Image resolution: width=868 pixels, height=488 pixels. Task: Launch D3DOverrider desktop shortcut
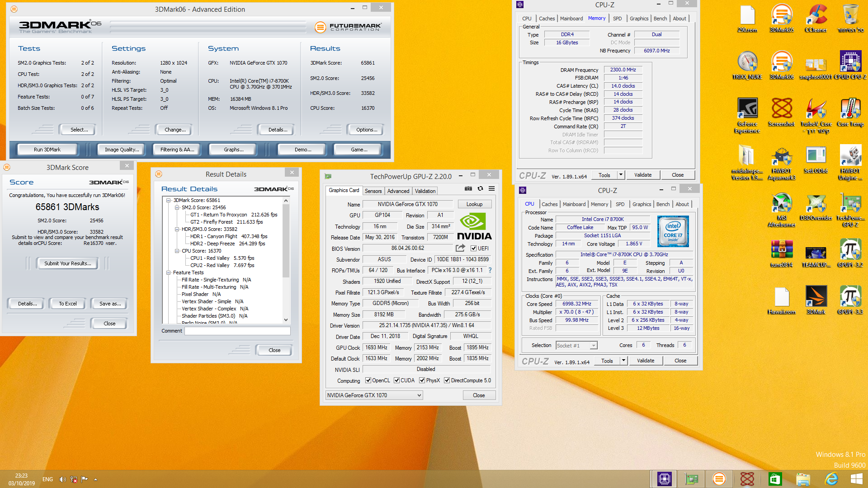pos(816,207)
